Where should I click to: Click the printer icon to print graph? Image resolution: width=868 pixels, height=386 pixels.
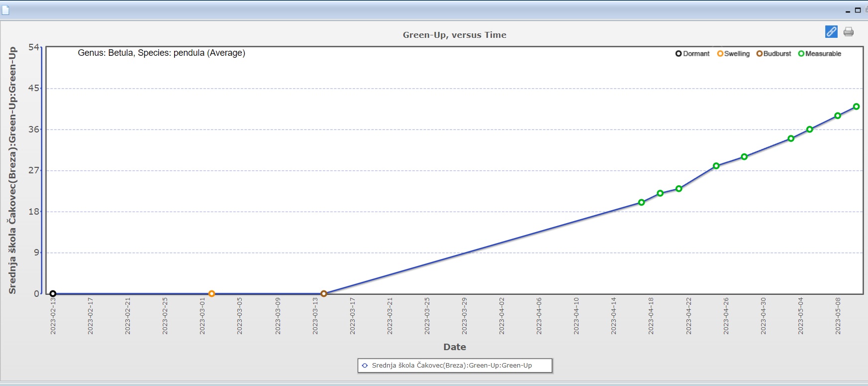849,32
